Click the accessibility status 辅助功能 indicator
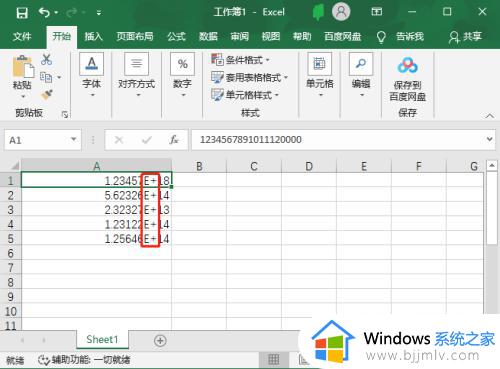The width and height of the screenshot is (500, 369). coord(84,360)
